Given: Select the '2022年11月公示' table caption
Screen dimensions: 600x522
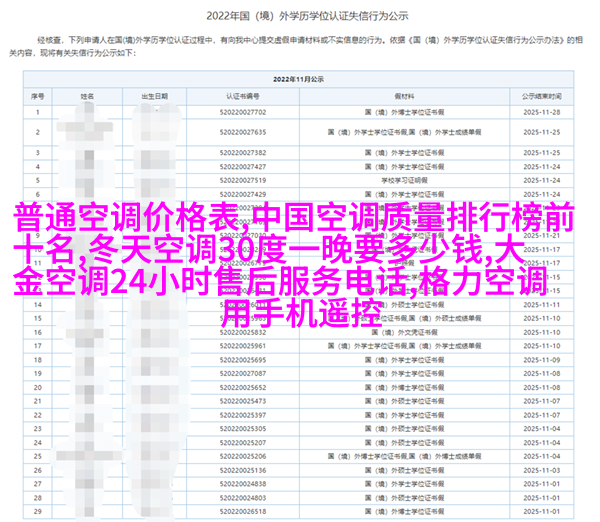Looking at the screenshot, I should pos(298,79).
